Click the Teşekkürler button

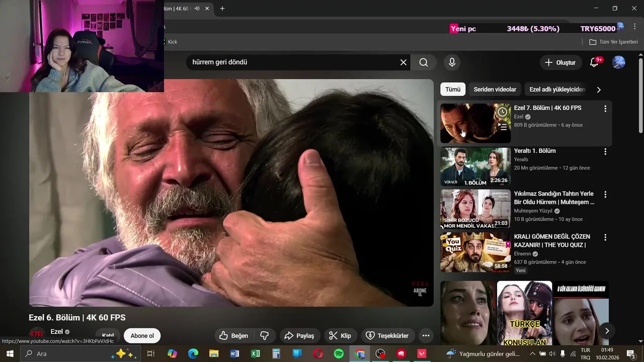[387, 335]
